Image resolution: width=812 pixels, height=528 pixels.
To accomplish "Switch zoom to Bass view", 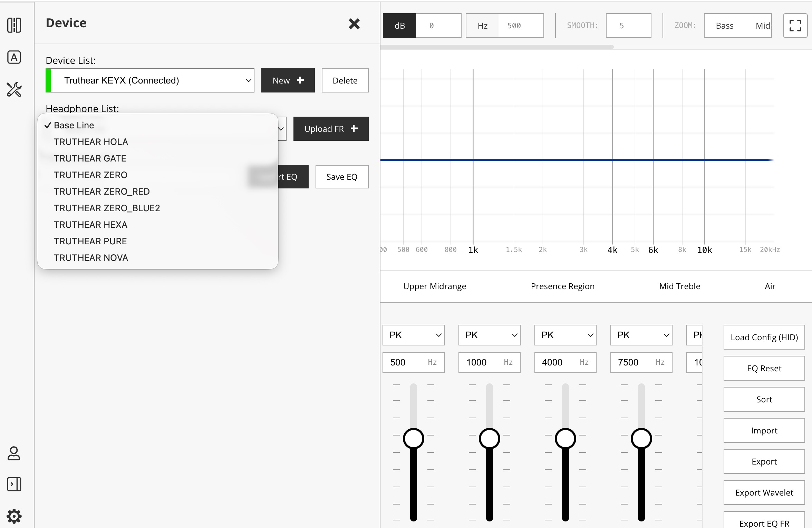I will point(725,25).
